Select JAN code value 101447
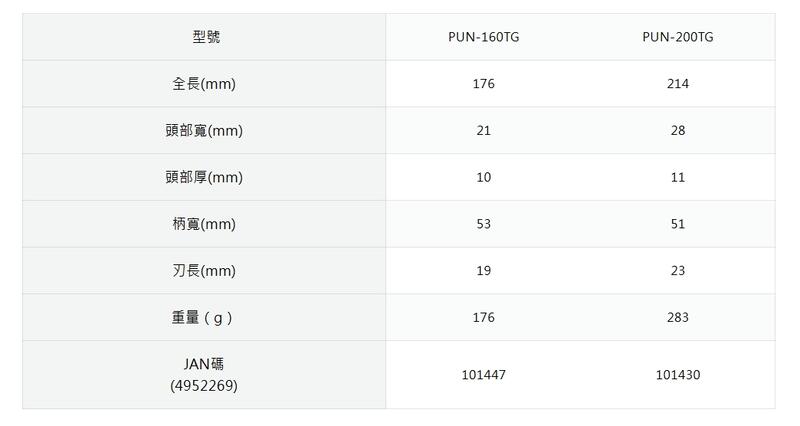Image resolution: width=800 pixels, height=426 pixels. click(483, 375)
